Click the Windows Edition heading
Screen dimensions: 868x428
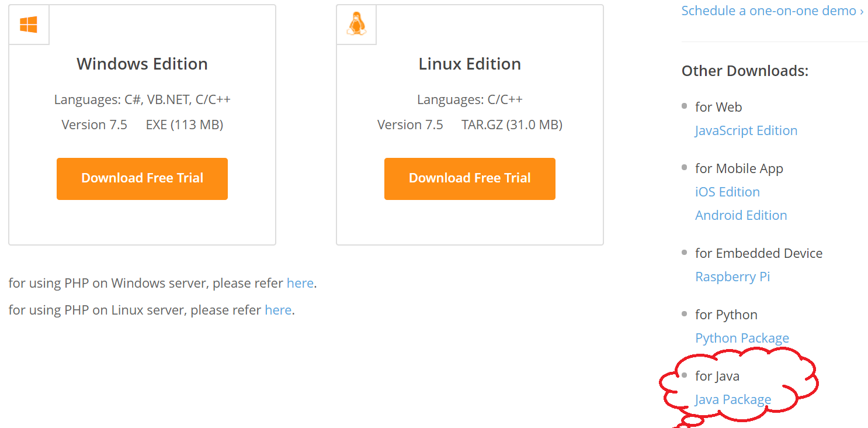pyautogui.click(x=142, y=64)
